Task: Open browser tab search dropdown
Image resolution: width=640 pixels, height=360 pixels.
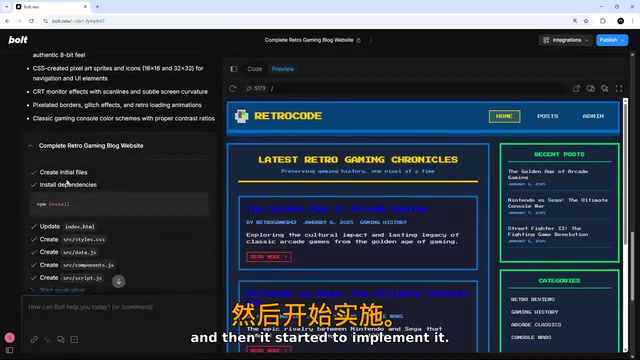Action: pyautogui.click(x=7, y=7)
